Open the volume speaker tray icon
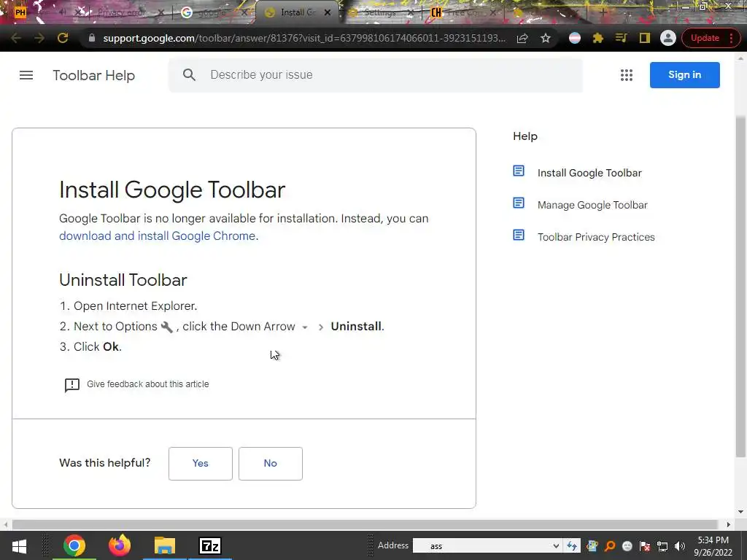 (680, 546)
